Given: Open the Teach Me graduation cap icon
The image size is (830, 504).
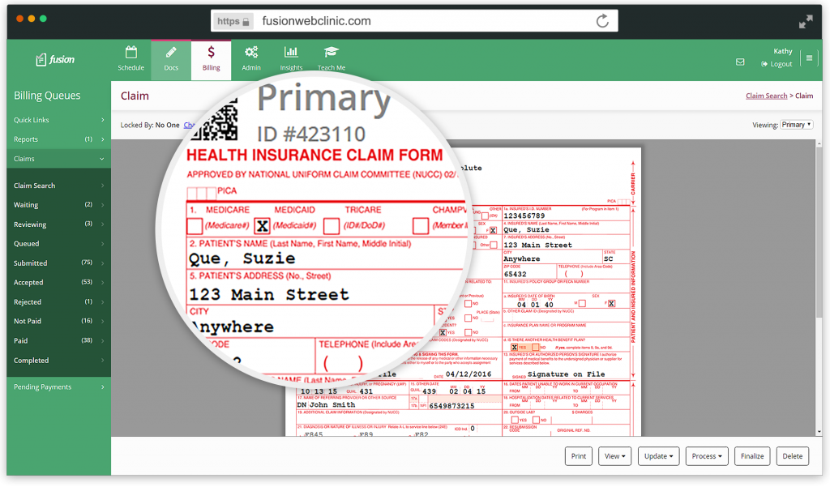Looking at the screenshot, I should click(x=332, y=52).
